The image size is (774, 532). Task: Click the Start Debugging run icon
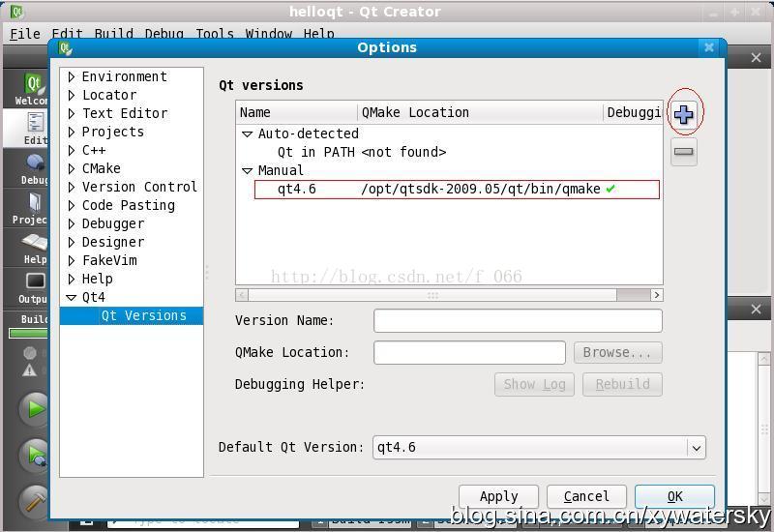click(x=36, y=455)
